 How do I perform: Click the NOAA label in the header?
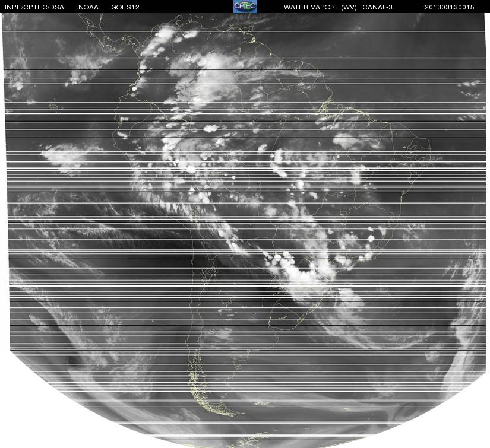click(88, 7)
